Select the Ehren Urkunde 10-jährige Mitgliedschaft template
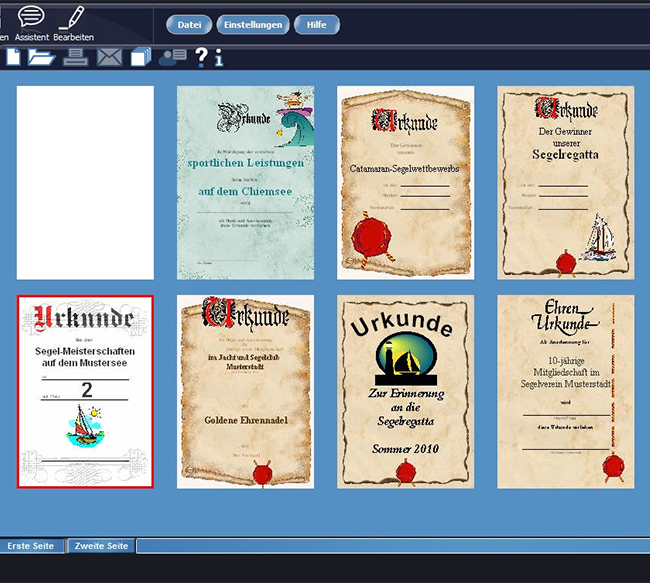Screen dimensions: 650x583 (x=565, y=391)
